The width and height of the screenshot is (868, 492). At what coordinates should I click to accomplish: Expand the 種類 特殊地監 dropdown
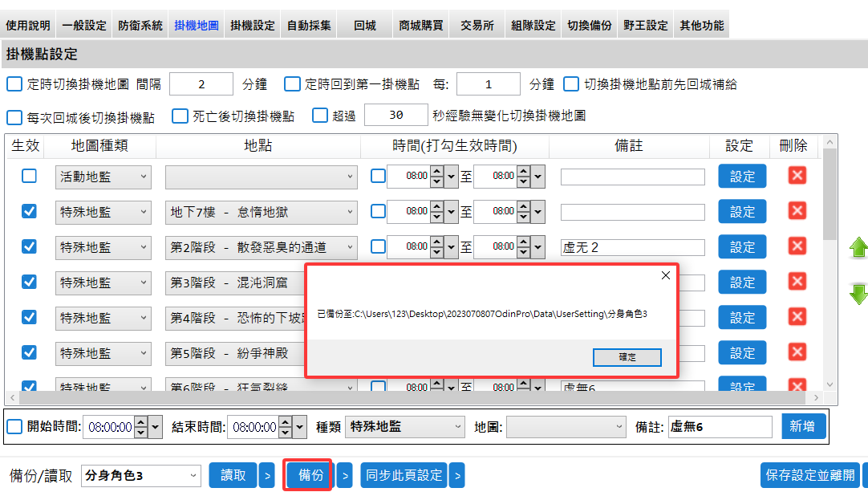point(405,427)
